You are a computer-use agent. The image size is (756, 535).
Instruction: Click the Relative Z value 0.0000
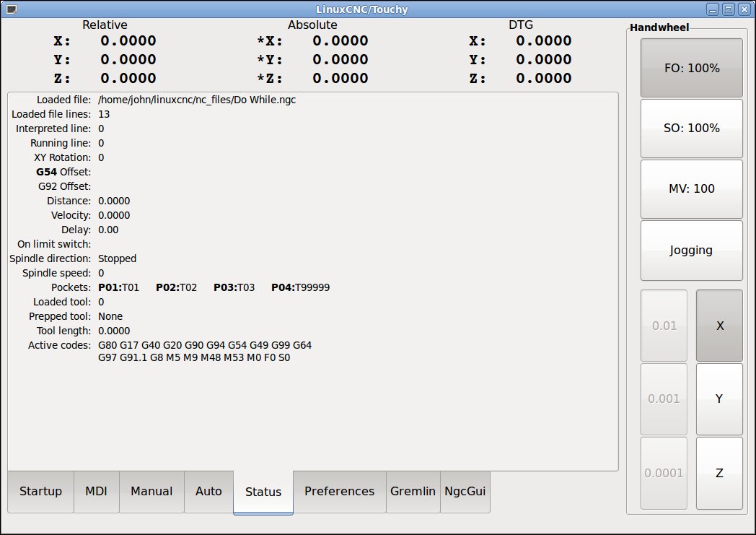[128, 79]
